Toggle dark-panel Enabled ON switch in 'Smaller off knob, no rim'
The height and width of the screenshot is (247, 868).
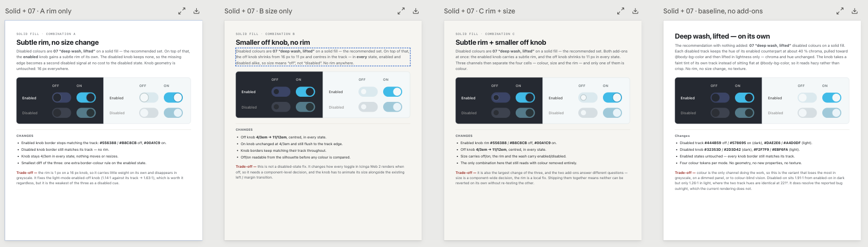coord(305,92)
